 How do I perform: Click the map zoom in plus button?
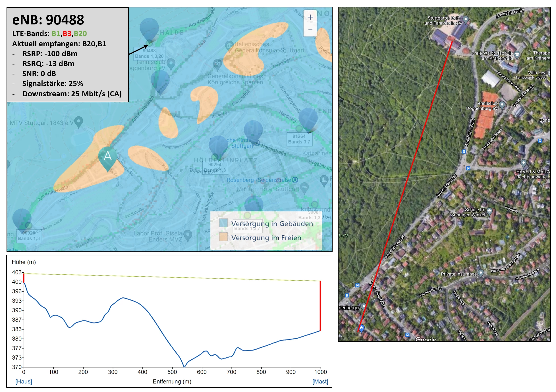pos(310,17)
